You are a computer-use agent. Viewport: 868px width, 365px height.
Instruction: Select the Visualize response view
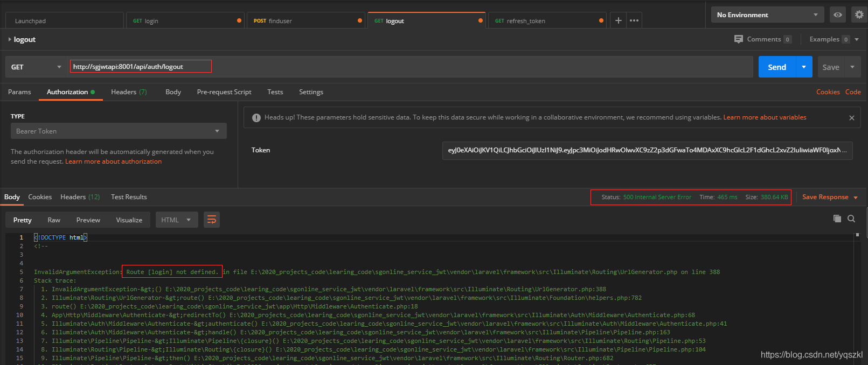point(129,220)
